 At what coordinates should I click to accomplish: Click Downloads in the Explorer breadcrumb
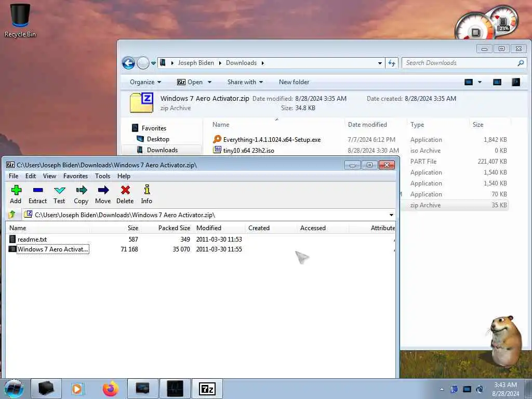241,63
